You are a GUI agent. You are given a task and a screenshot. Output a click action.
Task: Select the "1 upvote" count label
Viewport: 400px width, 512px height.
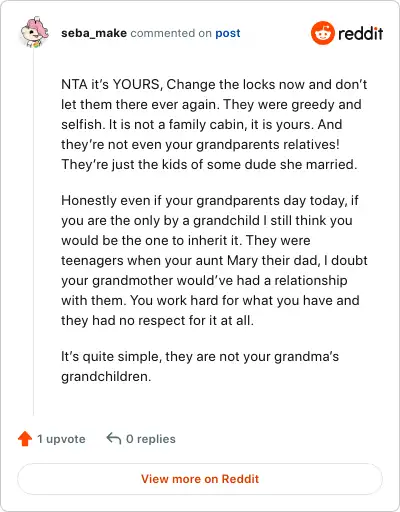click(x=61, y=439)
